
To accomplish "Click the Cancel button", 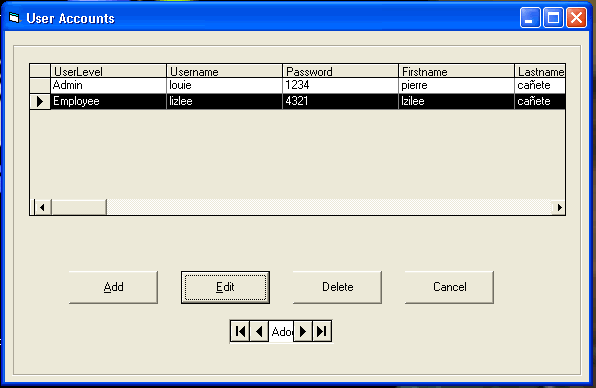I will click(x=450, y=287).
